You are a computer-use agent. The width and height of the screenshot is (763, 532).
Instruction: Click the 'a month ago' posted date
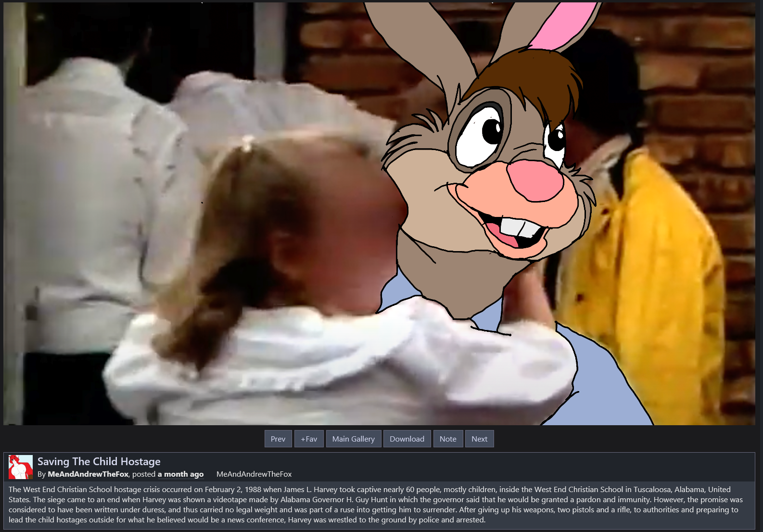(x=180, y=474)
